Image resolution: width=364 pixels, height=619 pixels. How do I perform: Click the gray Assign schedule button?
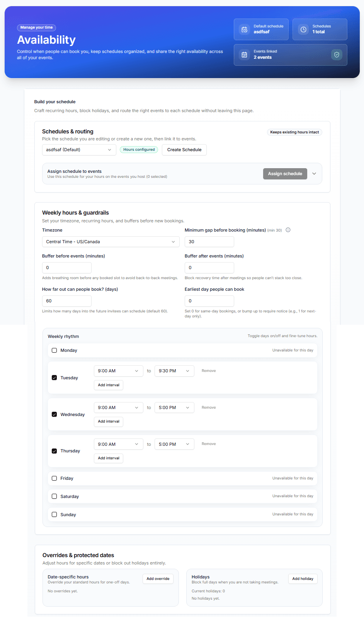285,174
